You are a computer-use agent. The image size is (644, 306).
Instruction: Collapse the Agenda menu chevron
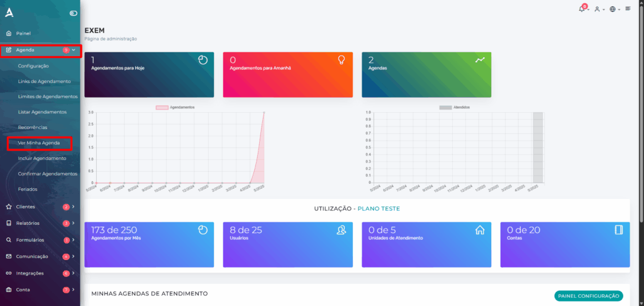tap(74, 50)
